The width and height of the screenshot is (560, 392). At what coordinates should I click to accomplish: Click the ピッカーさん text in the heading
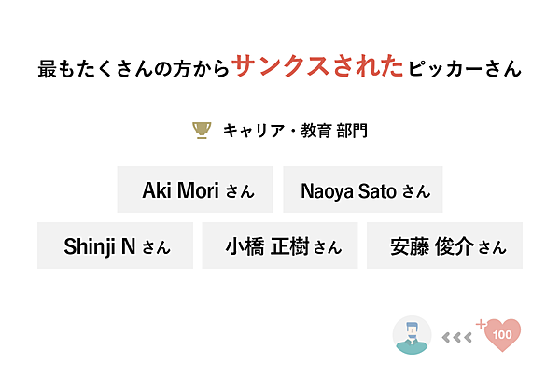465,68
